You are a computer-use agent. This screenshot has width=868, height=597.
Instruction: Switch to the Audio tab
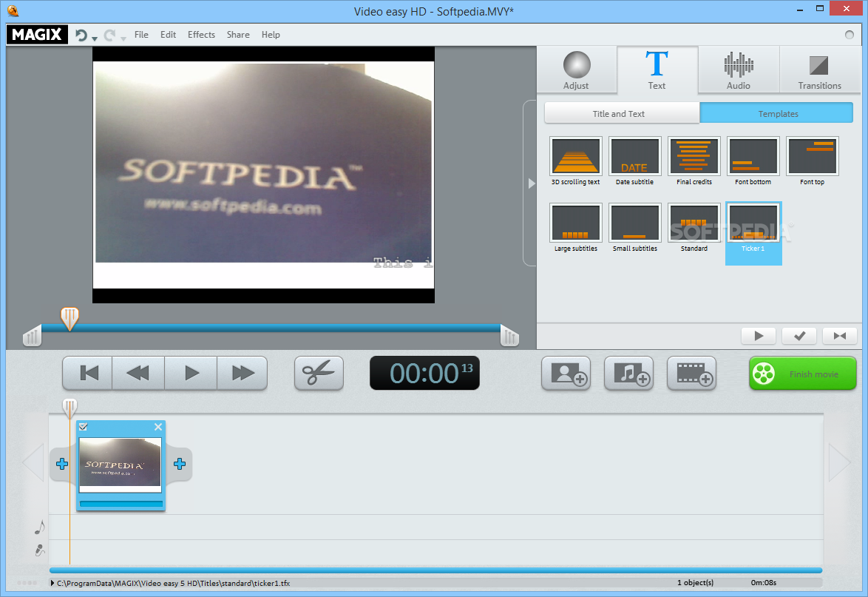coord(739,70)
